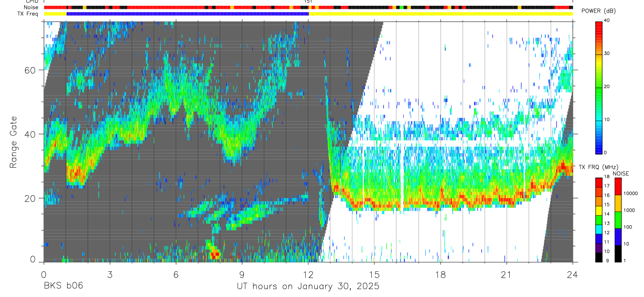This screenshot has height=297, width=644.
Task: Click the NOISE color scale bar
Action: click(618, 220)
